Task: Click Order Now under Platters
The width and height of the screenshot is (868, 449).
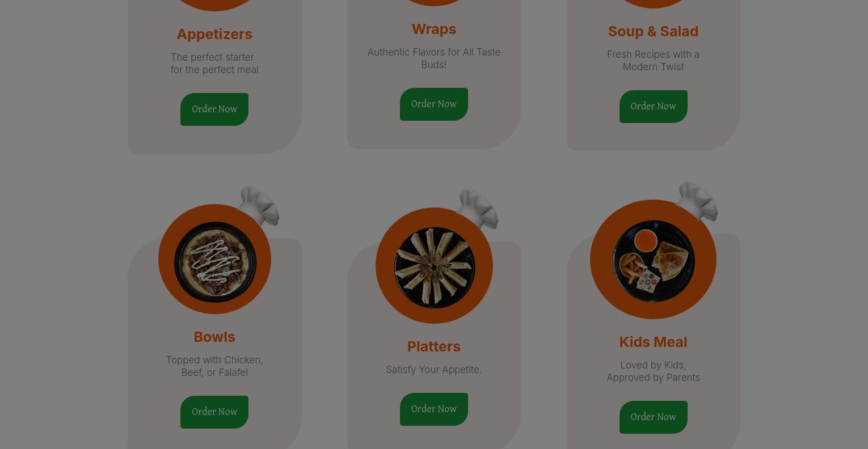Action: pyautogui.click(x=434, y=409)
